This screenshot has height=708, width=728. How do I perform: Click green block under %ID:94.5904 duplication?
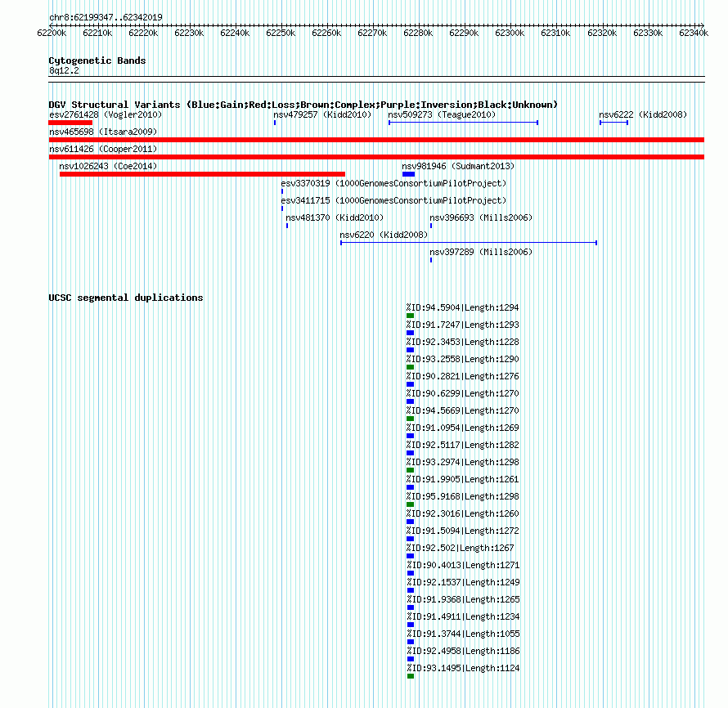tap(410, 316)
